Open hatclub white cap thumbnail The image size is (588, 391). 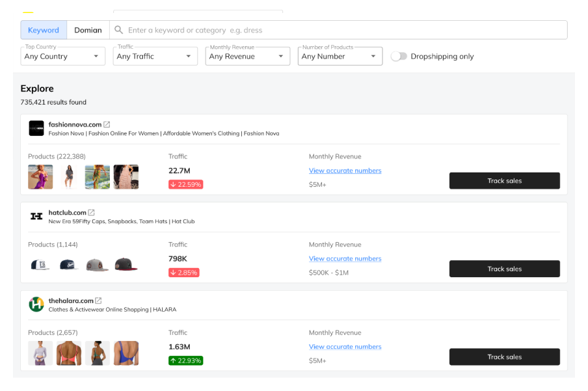pos(40,265)
